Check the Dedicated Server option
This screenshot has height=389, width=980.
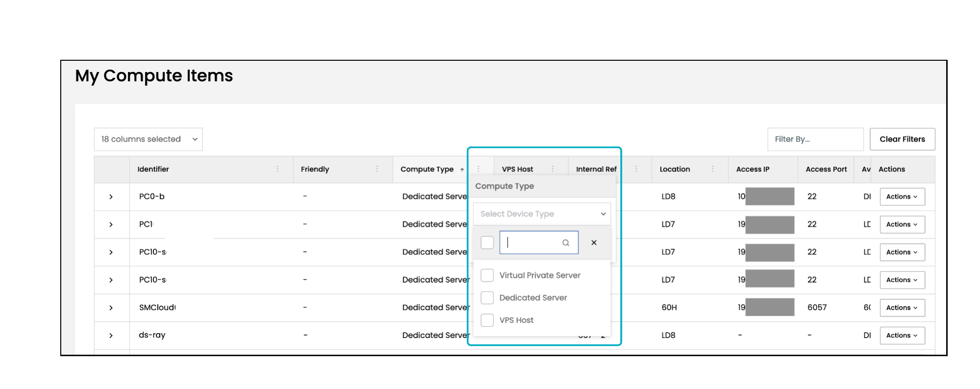487,298
